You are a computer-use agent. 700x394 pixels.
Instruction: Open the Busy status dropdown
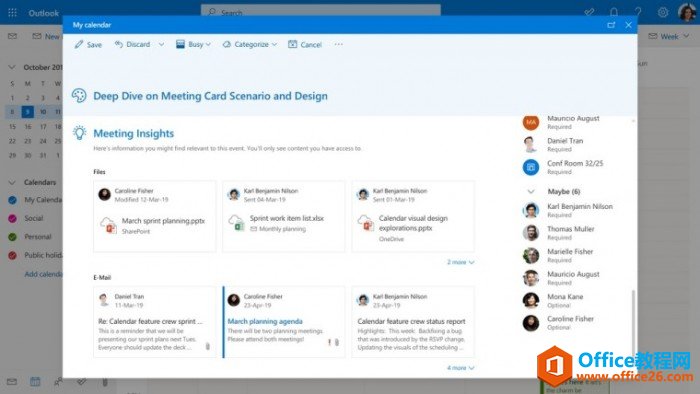193,44
